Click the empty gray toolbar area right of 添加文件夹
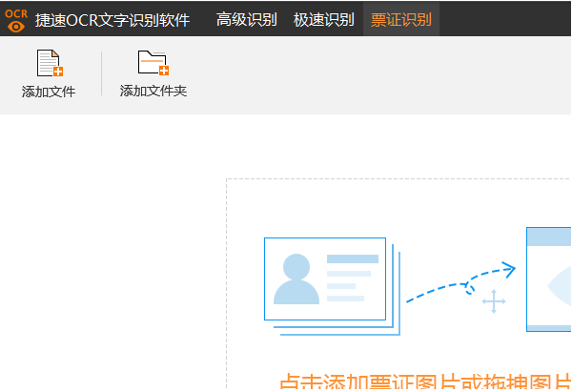This screenshot has width=572, height=392. coord(381,76)
